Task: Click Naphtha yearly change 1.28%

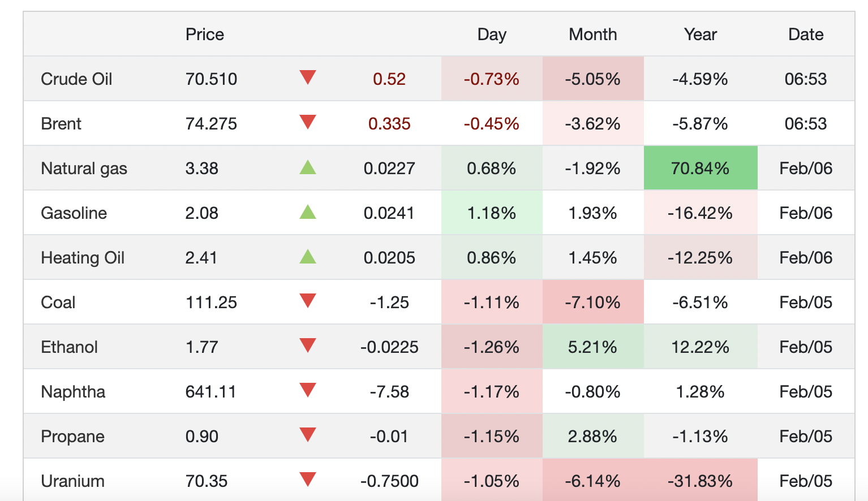Action: 701,391
